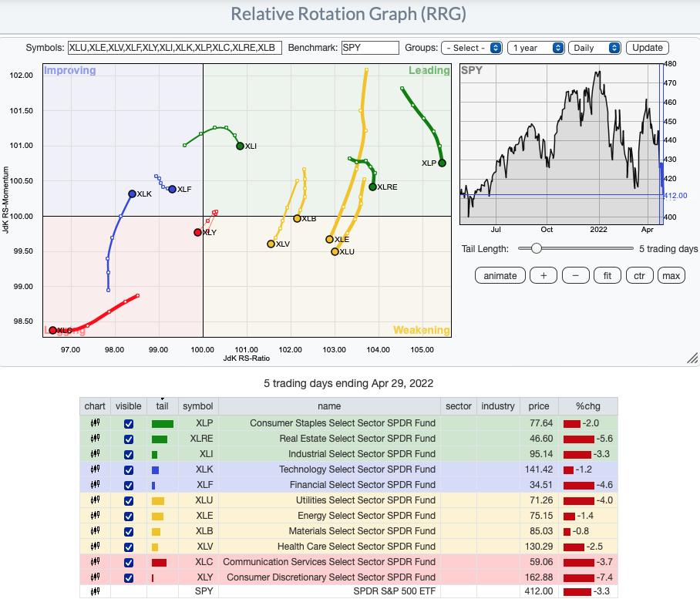Toggle visibility checkbox for XLF

[129, 485]
